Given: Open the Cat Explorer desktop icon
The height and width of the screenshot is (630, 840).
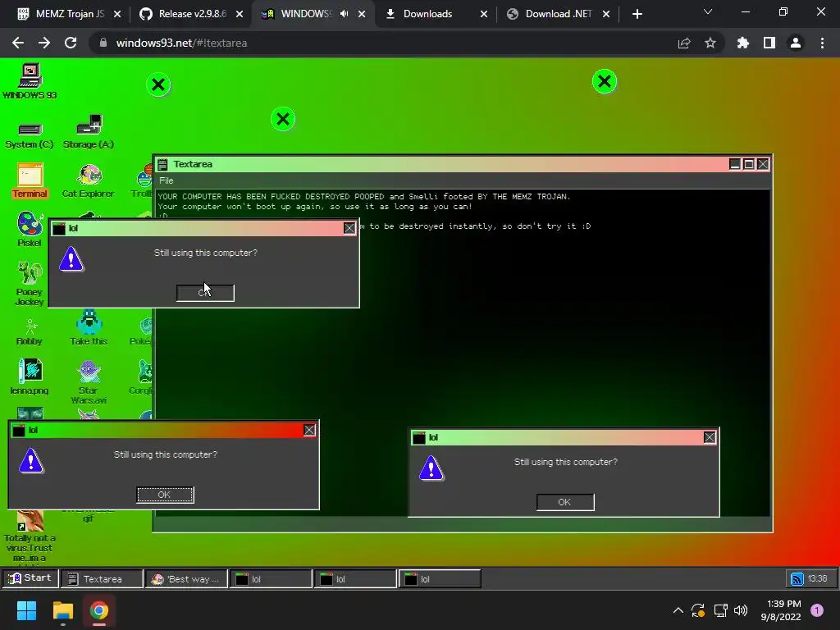Looking at the screenshot, I should (89, 181).
